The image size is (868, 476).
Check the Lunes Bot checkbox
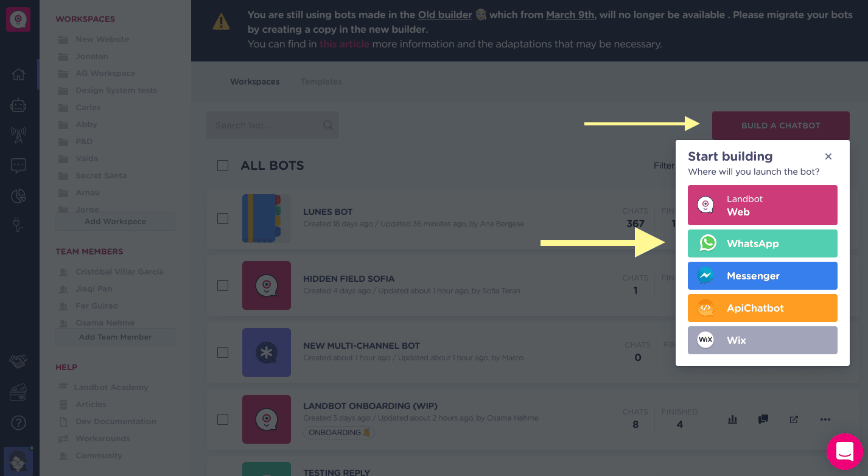(223, 218)
